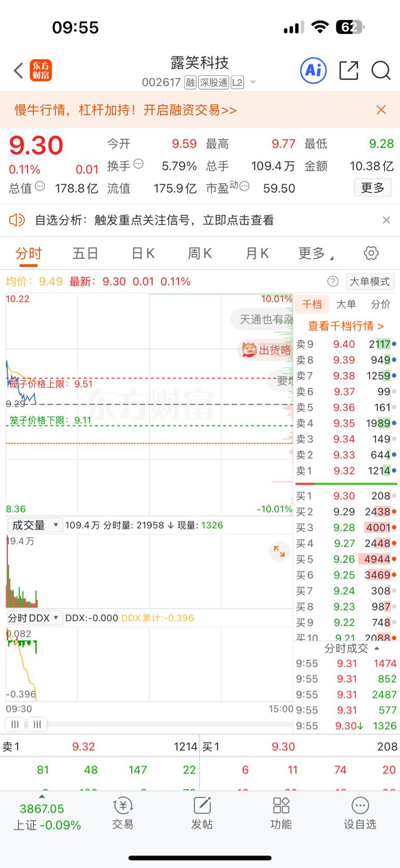The image size is (400, 868).
Task: Switch to 分时 tab
Action: (x=29, y=253)
